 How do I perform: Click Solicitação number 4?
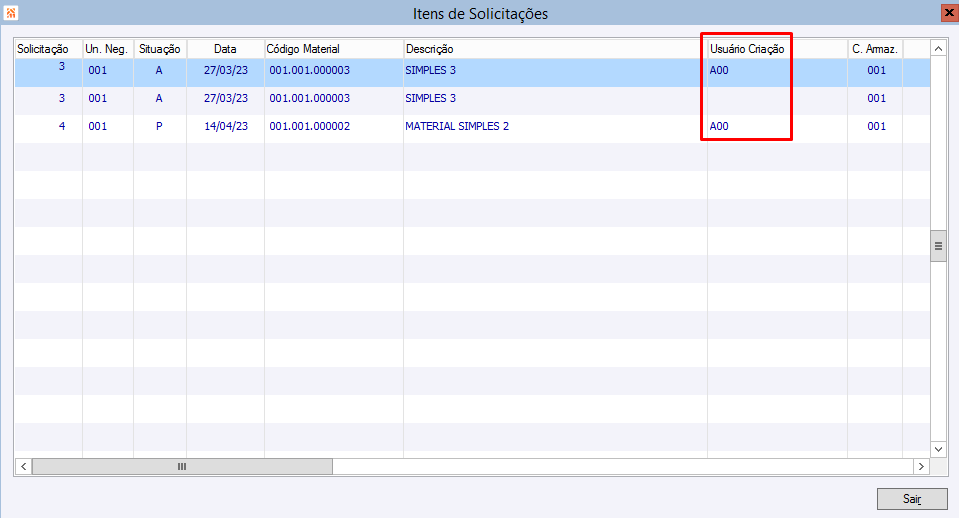(62, 126)
